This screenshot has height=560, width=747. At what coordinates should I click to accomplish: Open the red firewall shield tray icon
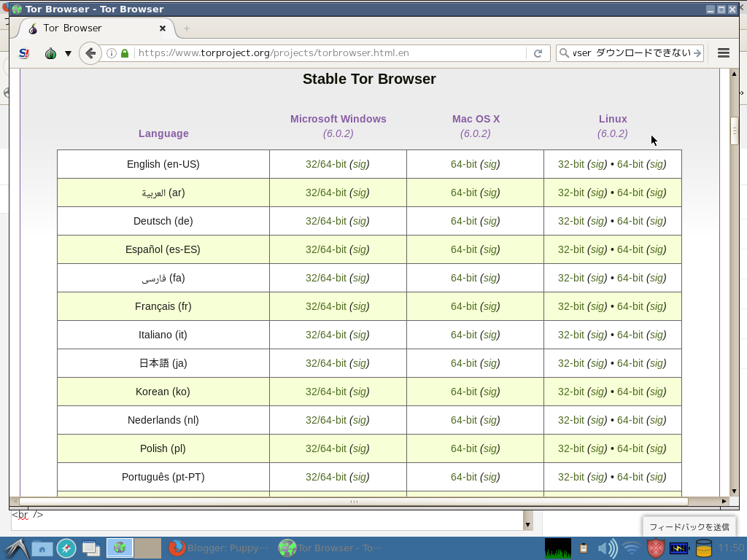pos(656,548)
